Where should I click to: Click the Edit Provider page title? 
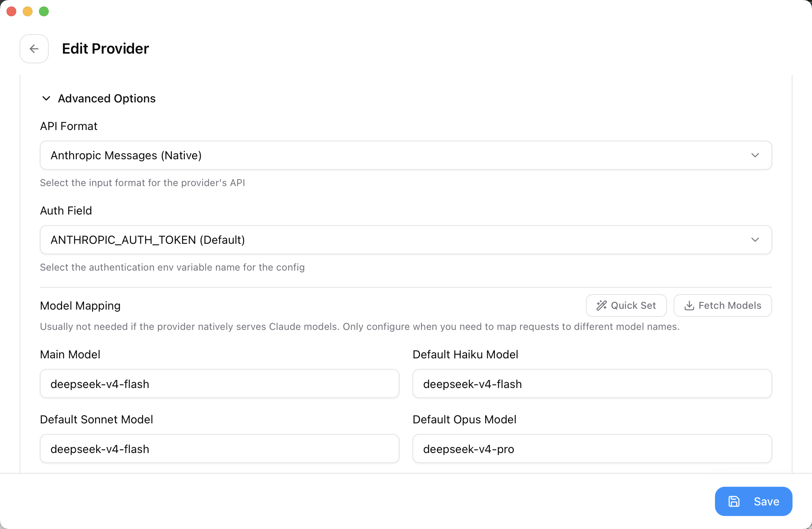pos(106,49)
